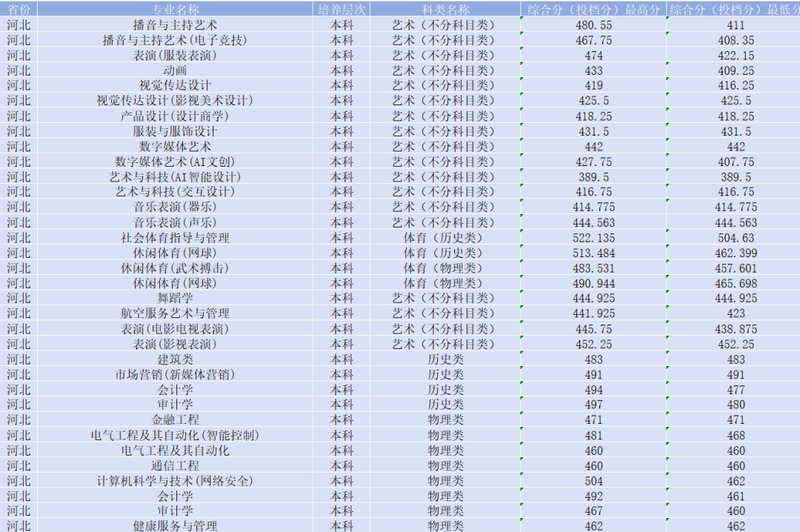Click the cell 健康服务与管理
The width and height of the screenshot is (800, 532).
pos(175,526)
